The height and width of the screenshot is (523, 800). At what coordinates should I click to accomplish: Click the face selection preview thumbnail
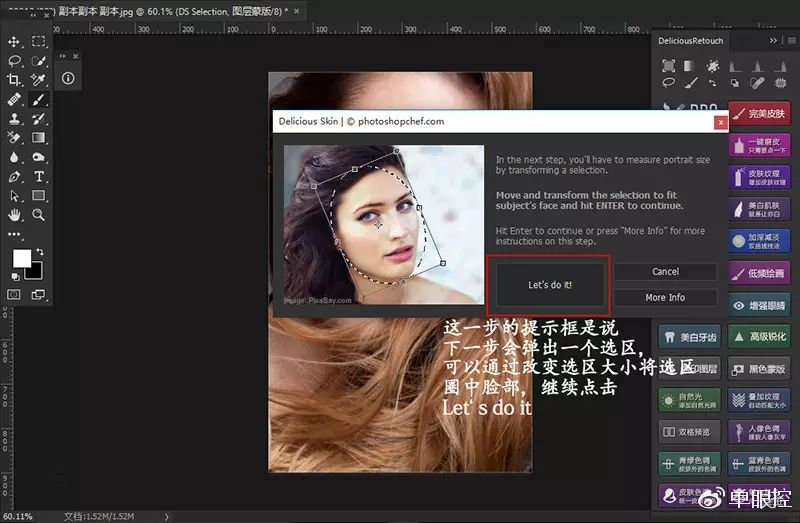pos(384,225)
